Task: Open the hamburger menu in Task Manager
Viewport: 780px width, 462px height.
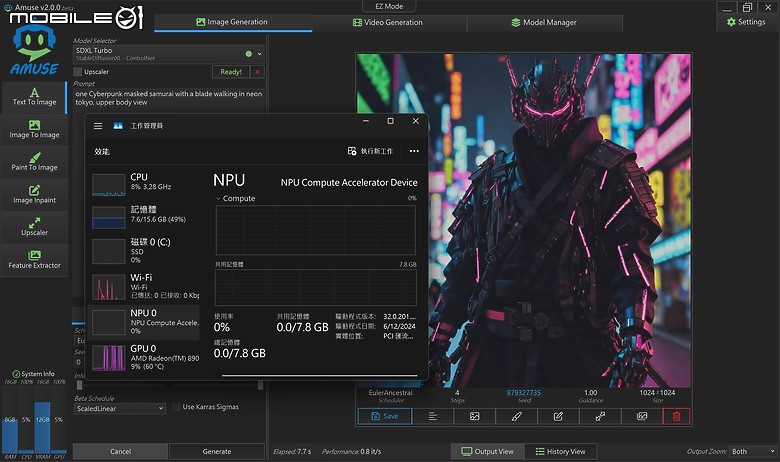Action: [98, 126]
